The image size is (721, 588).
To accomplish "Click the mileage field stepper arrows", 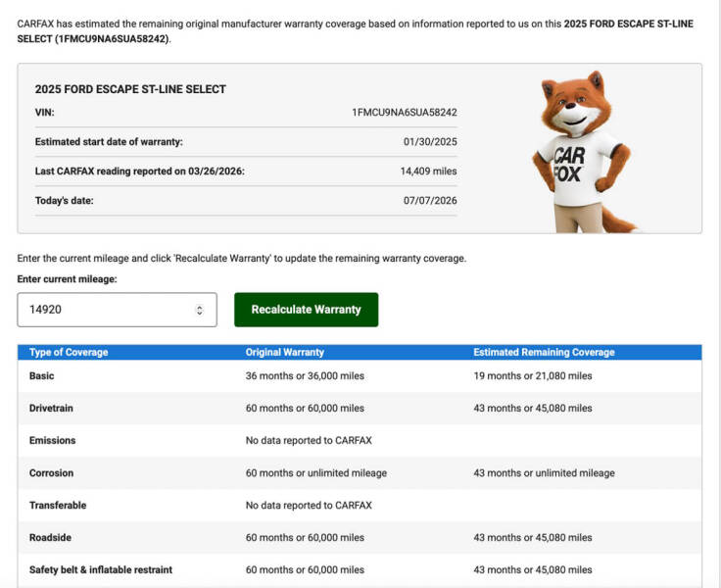I will (200, 310).
